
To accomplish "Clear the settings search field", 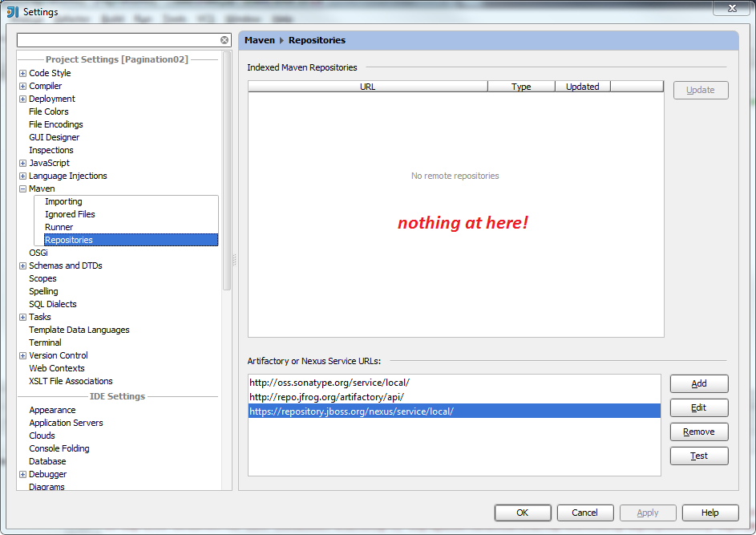I will coord(224,40).
